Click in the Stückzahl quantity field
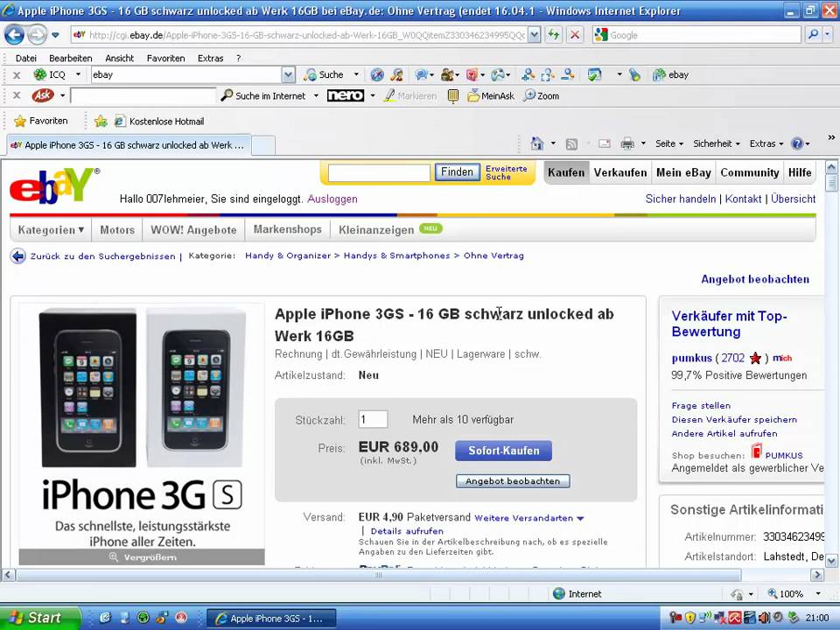This screenshot has height=630, width=840. [x=373, y=419]
